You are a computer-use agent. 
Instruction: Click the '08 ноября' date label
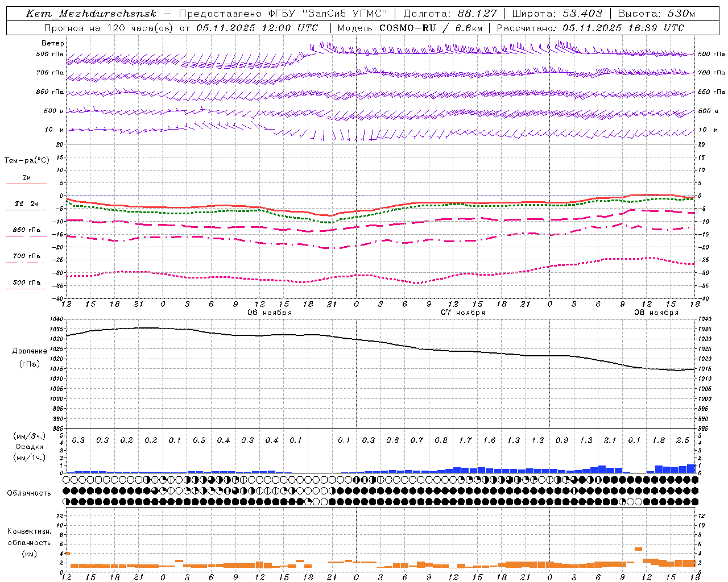pos(656,312)
